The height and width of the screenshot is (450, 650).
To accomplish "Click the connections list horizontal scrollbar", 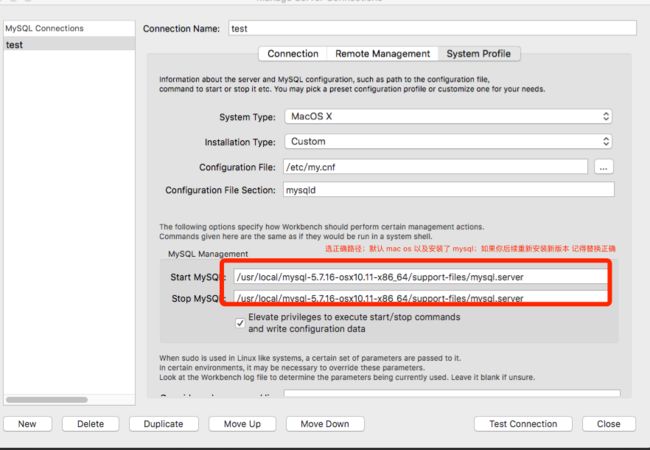I will pyautogui.click(x=47, y=400).
